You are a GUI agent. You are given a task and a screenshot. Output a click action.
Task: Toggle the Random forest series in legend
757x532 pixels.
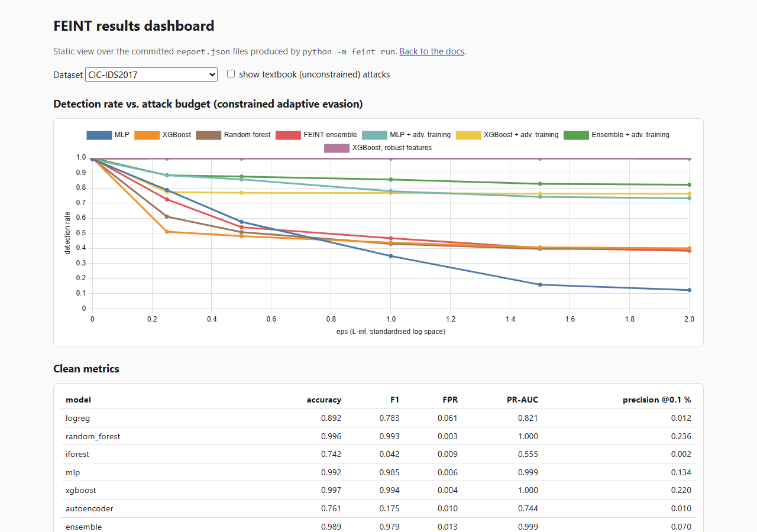point(234,135)
